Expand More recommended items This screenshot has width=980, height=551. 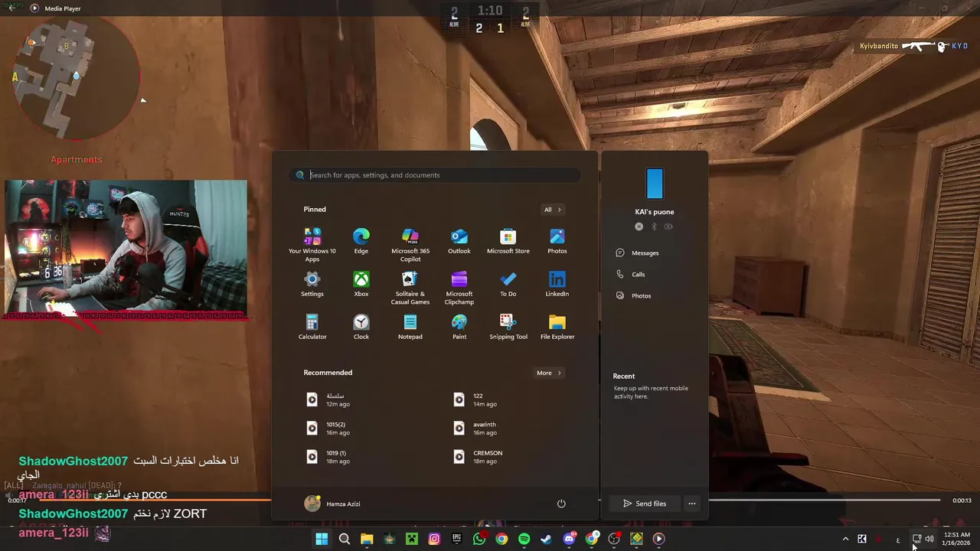coord(549,373)
